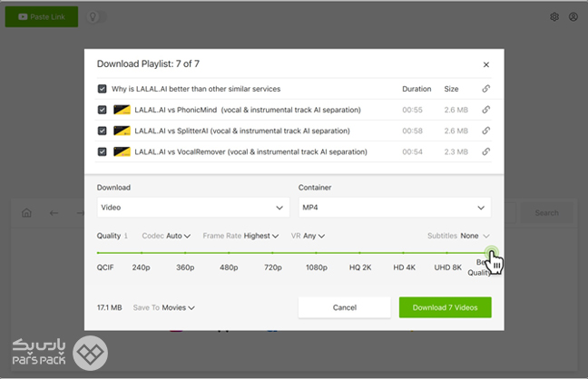The width and height of the screenshot is (588, 379).
Task: Open thumbnail of LALAL.AI vs SplitterAI video
Action: click(122, 131)
